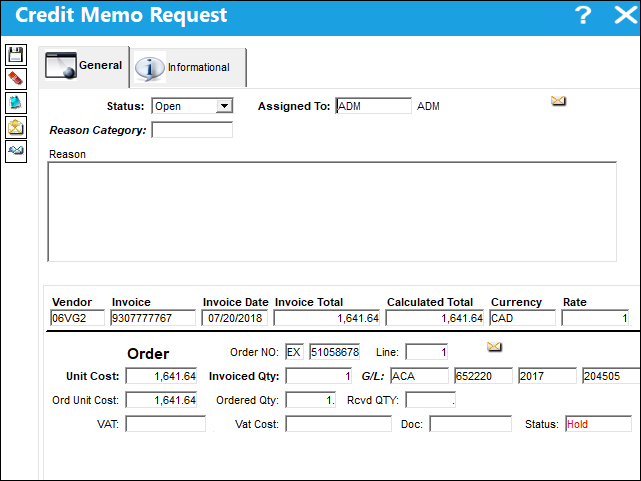The image size is (641, 481).
Task: Click the red eraser icon in sidebar
Action: [x=16, y=79]
